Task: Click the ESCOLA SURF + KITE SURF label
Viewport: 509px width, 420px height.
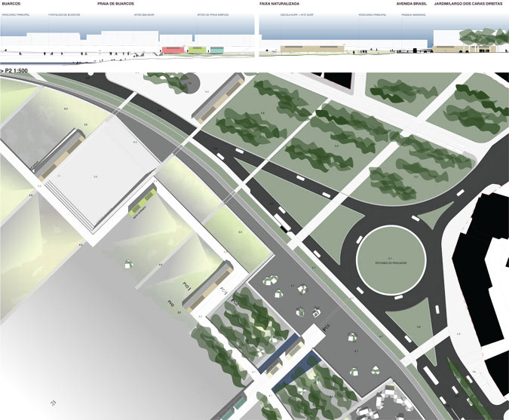Action: coord(297,15)
